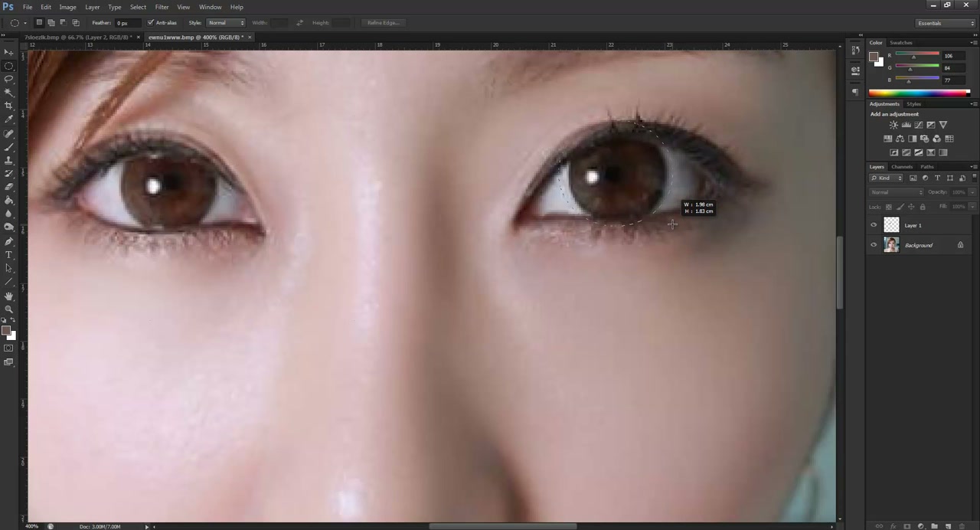Enable New selection mode button
The image size is (980, 530).
point(39,23)
